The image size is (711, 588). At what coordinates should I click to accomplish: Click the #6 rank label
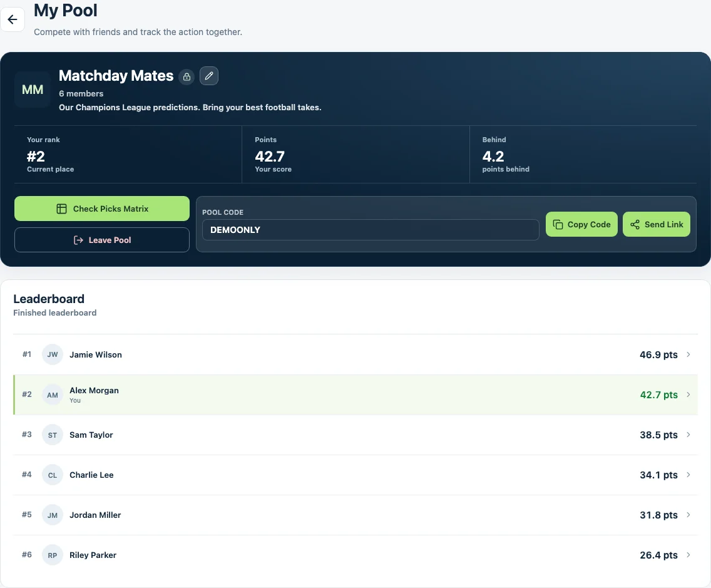point(27,554)
